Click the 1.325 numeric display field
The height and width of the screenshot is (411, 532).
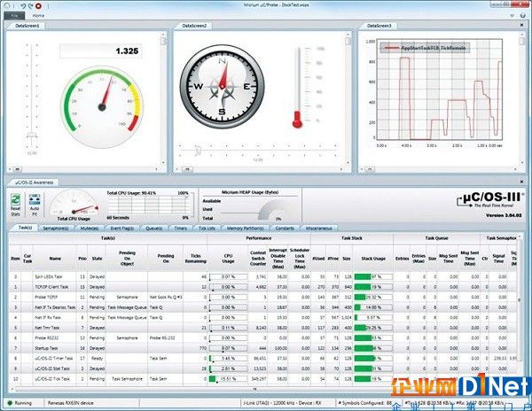[101, 51]
